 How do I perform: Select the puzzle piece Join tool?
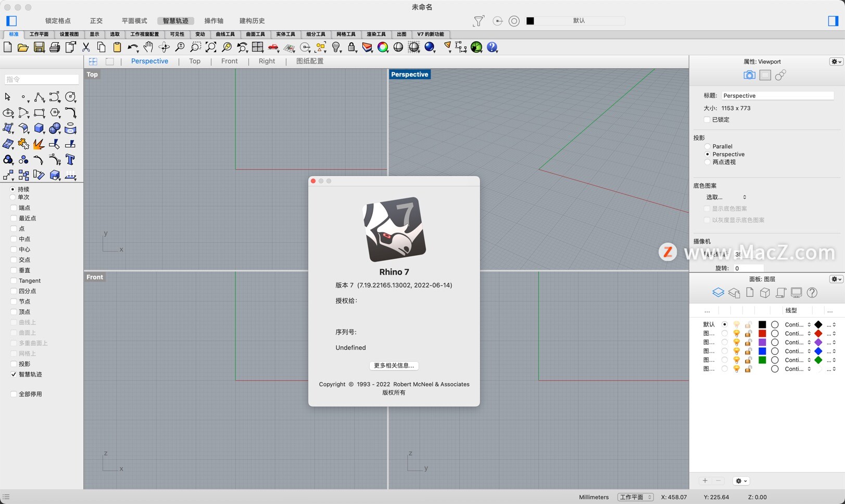point(23,144)
